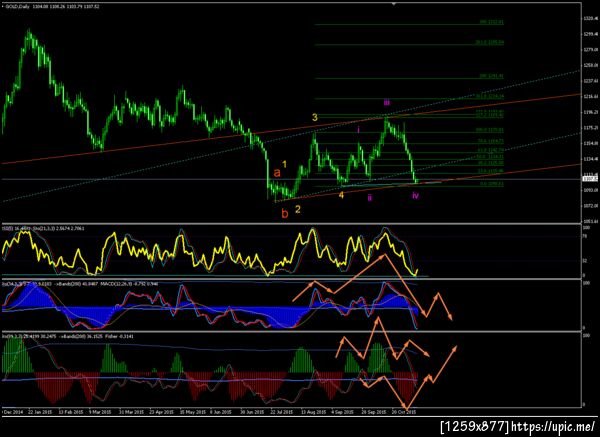Select the yellow wave label "1"

click(x=284, y=164)
